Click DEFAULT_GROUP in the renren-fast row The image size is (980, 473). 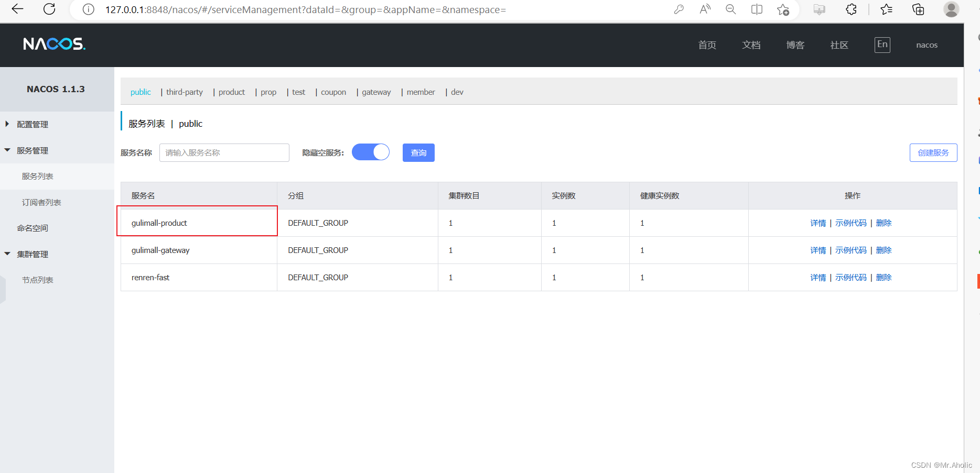pyautogui.click(x=318, y=278)
